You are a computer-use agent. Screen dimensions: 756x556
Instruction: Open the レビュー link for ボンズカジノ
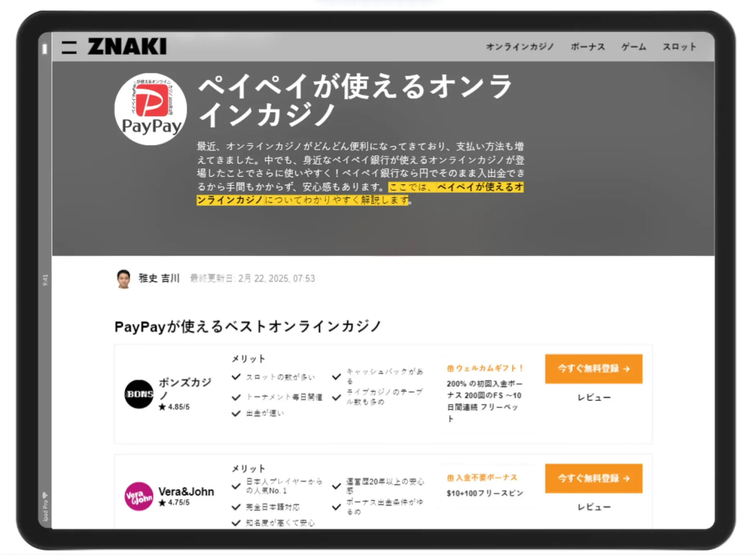coord(594,398)
